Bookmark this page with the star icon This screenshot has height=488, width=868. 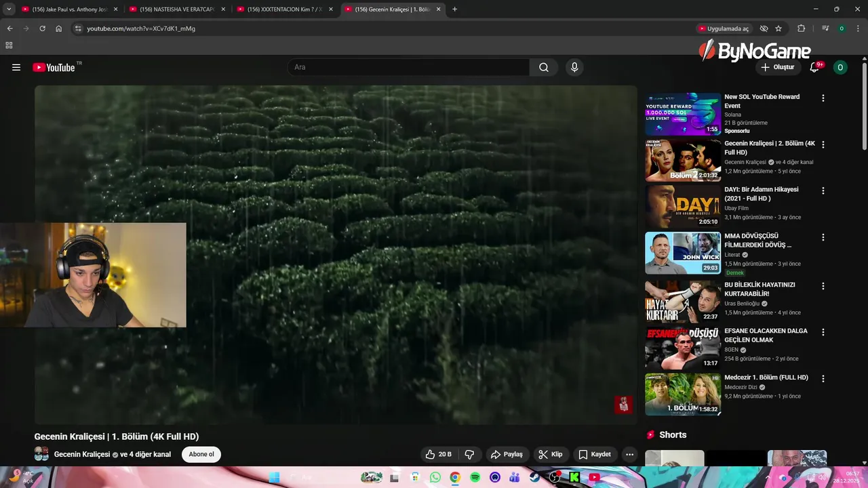point(778,28)
